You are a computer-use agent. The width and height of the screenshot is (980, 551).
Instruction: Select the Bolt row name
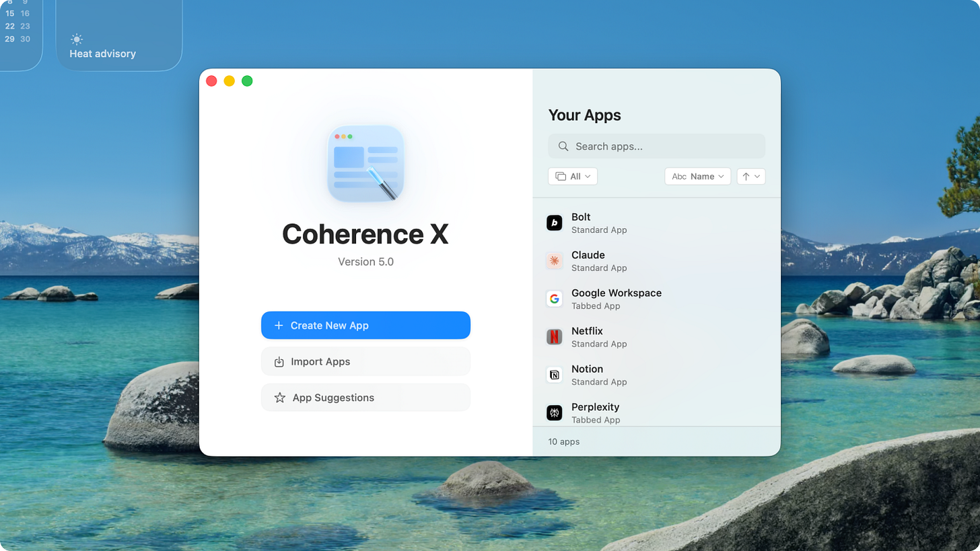581,217
